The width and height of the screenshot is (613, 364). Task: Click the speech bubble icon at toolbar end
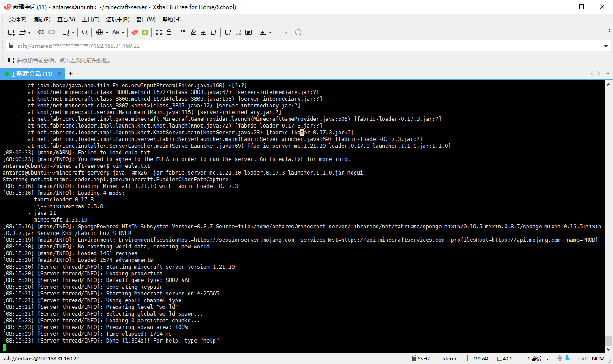coord(299,32)
